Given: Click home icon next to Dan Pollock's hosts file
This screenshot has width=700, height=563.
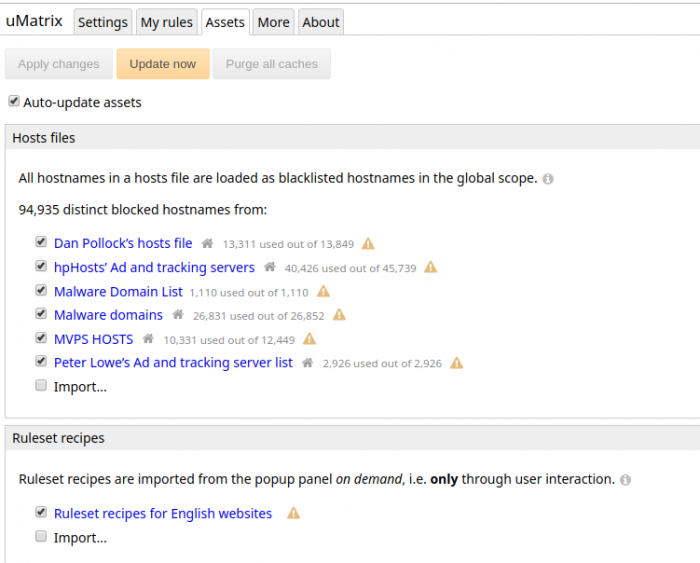Looking at the screenshot, I should tap(207, 243).
